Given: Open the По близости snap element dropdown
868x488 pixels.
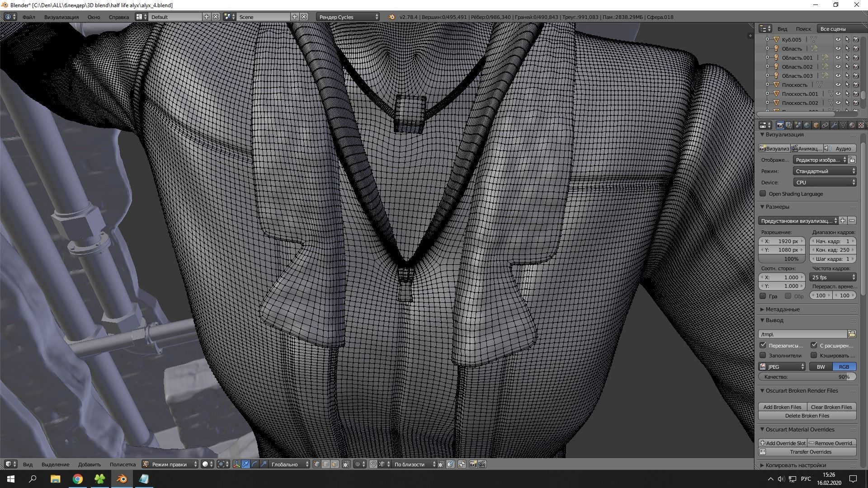Looking at the screenshot, I should tap(413, 464).
